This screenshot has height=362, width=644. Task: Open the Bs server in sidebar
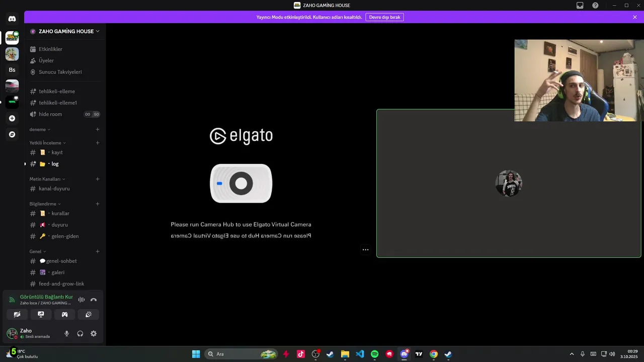[x=12, y=70]
